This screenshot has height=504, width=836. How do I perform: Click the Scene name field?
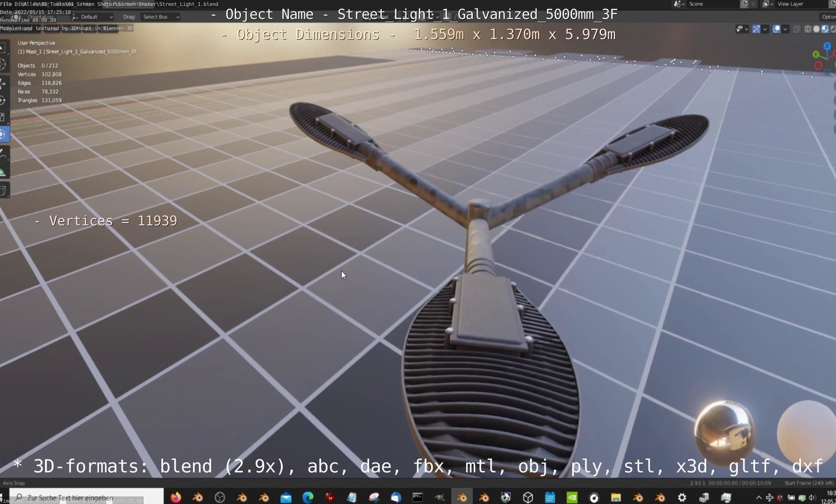pos(712,4)
